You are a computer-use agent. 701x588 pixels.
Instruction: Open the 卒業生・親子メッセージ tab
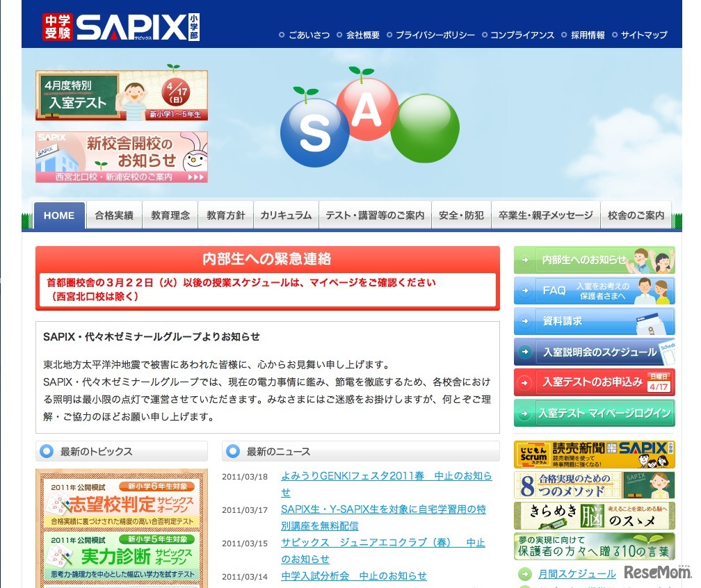click(x=546, y=215)
